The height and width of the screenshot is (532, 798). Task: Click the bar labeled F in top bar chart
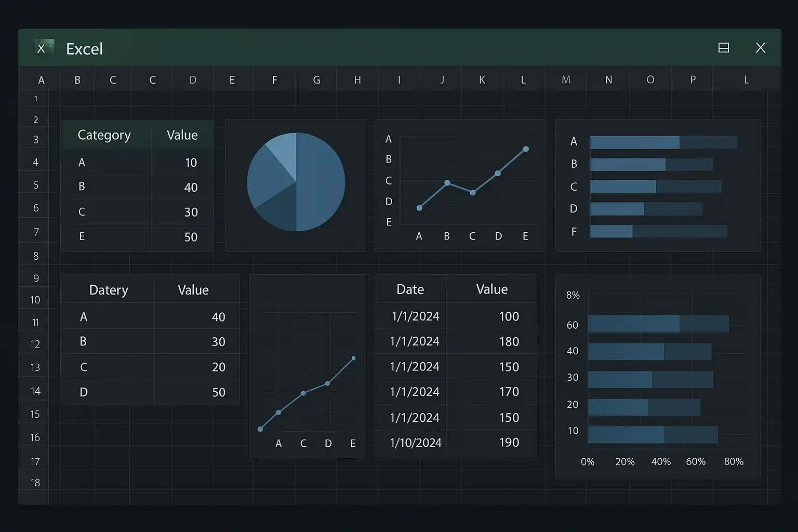611,231
